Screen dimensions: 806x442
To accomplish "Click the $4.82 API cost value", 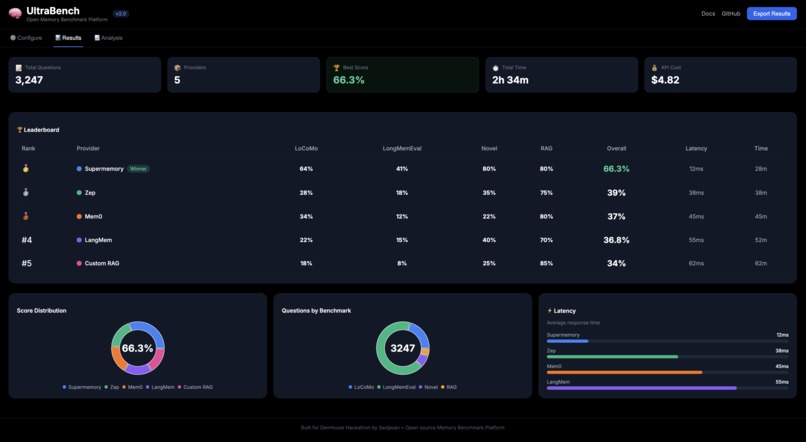I will click(665, 80).
